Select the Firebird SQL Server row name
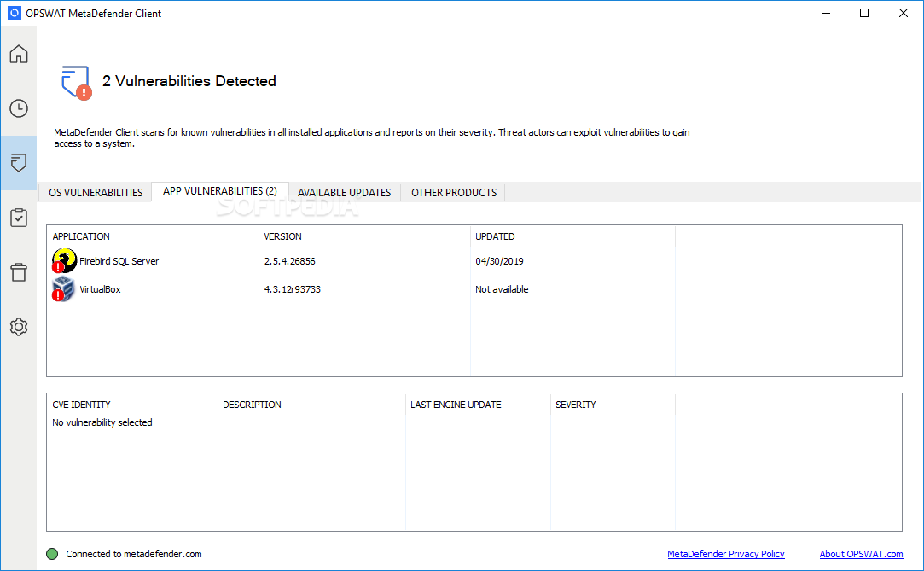924x571 pixels. [119, 261]
